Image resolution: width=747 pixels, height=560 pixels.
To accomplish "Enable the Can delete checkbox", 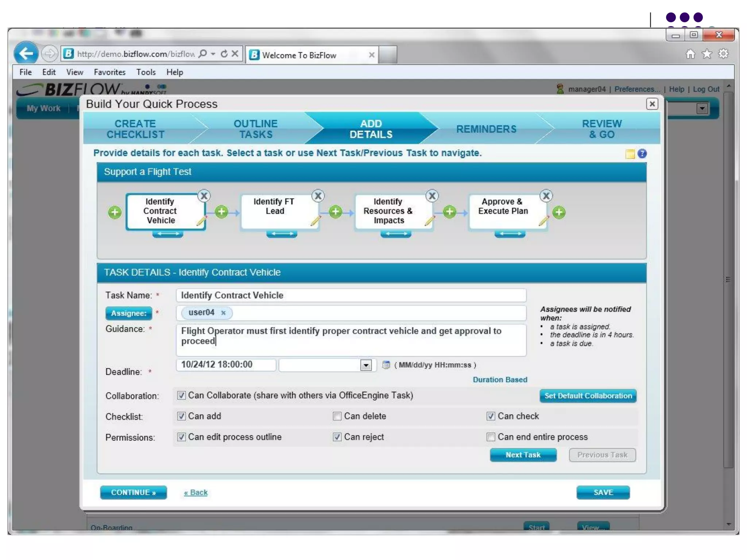I will (x=337, y=416).
